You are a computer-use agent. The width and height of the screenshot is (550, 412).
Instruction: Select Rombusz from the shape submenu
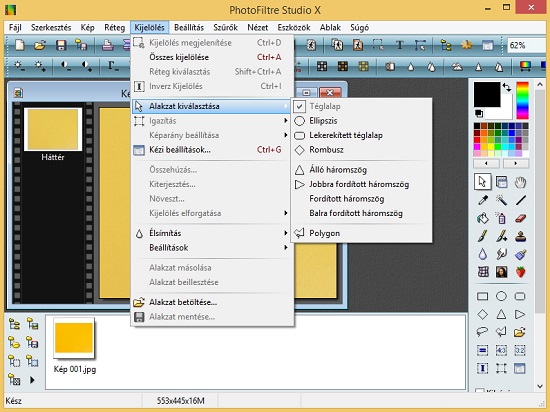(x=362, y=150)
